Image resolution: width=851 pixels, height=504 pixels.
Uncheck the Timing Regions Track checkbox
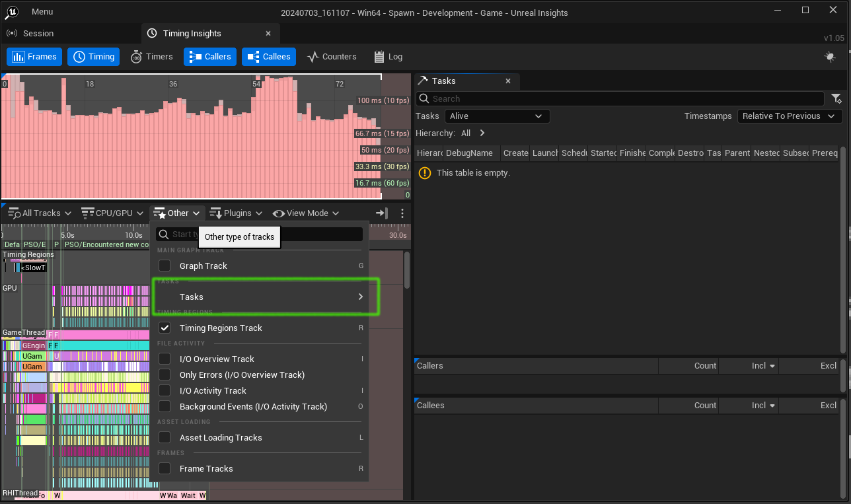165,328
